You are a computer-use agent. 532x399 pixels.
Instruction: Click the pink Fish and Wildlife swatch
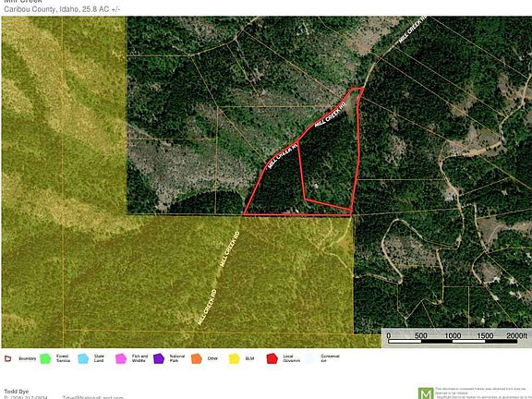coord(121,358)
